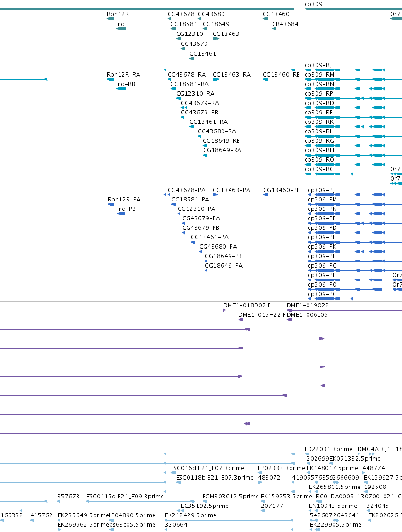The width and height of the screenshot is (402, 532).
Task: Select the 330664 feature label
Action: click(x=176, y=524)
